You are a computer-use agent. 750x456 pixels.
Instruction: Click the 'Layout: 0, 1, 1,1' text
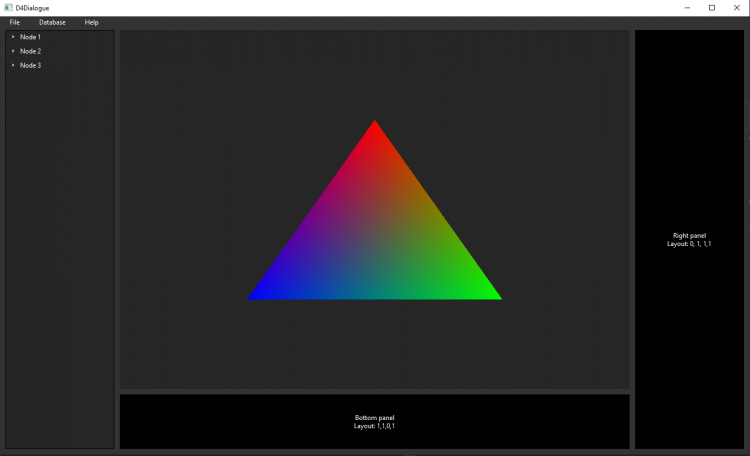(689, 244)
